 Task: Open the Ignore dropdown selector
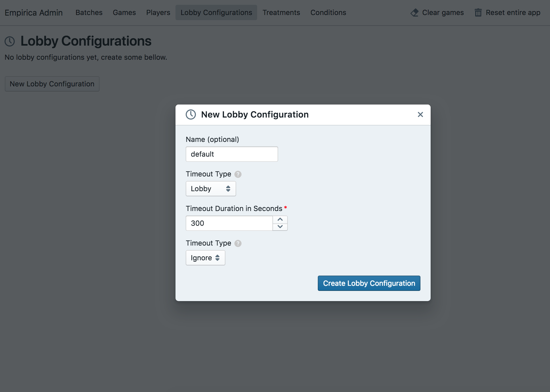205,258
